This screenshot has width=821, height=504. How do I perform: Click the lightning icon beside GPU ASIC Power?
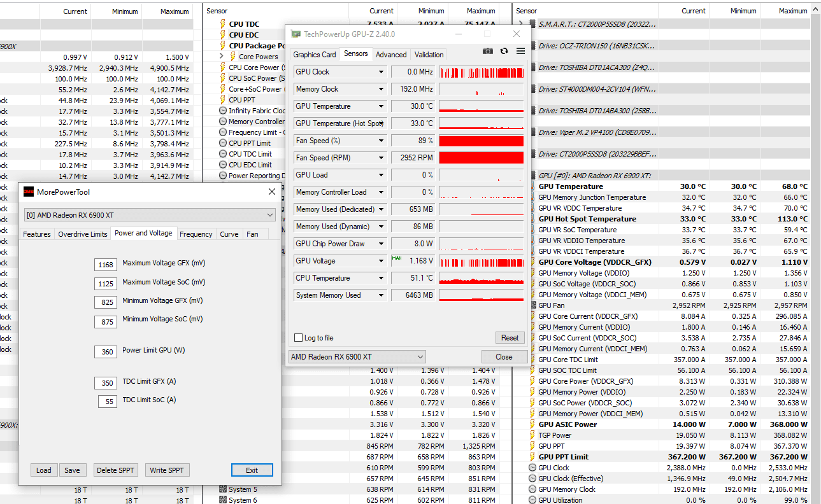coord(532,424)
